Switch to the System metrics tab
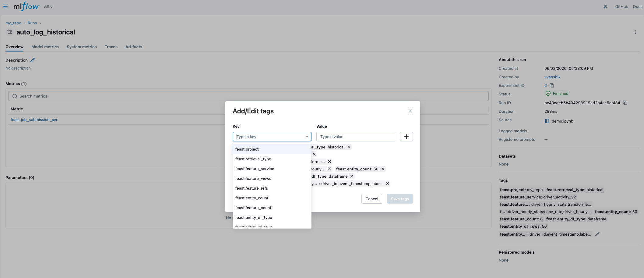 click(x=82, y=47)
